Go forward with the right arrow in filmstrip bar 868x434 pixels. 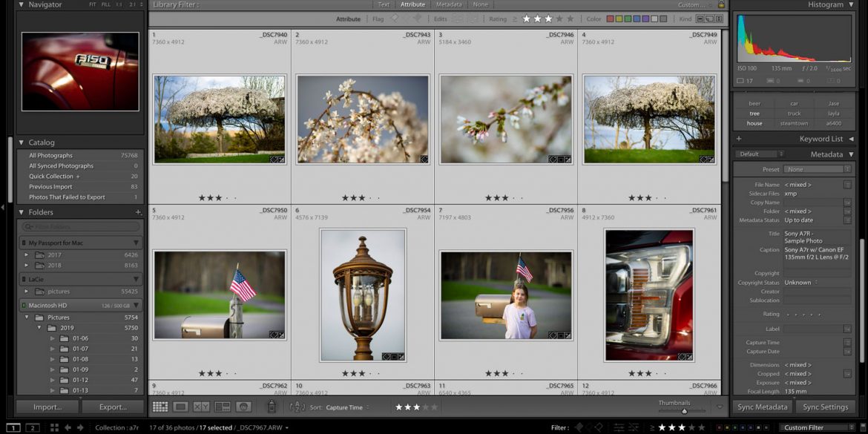(80, 427)
